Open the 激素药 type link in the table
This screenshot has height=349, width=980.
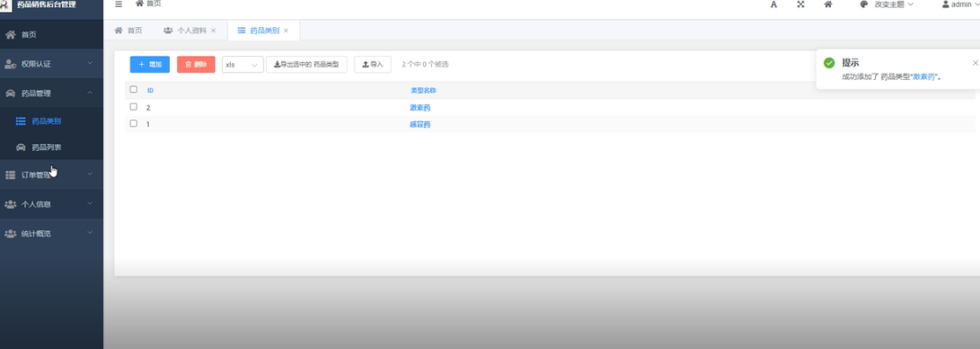[420, 108]
